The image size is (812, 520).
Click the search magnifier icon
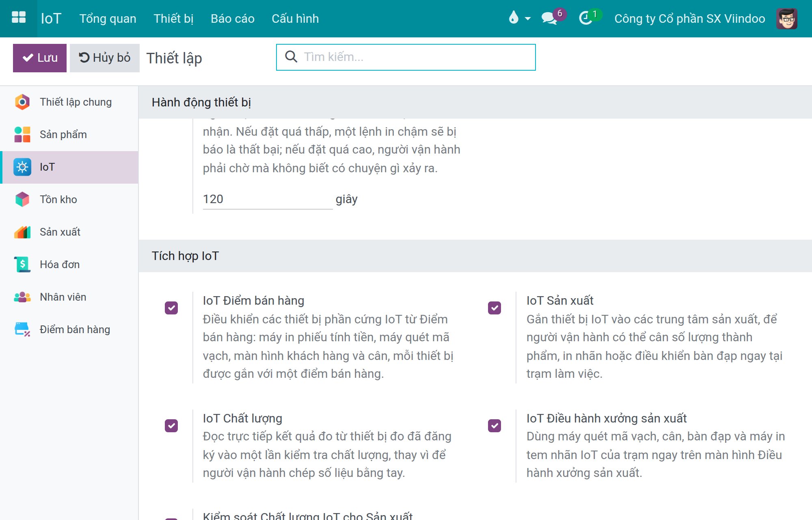pos(291,56)
